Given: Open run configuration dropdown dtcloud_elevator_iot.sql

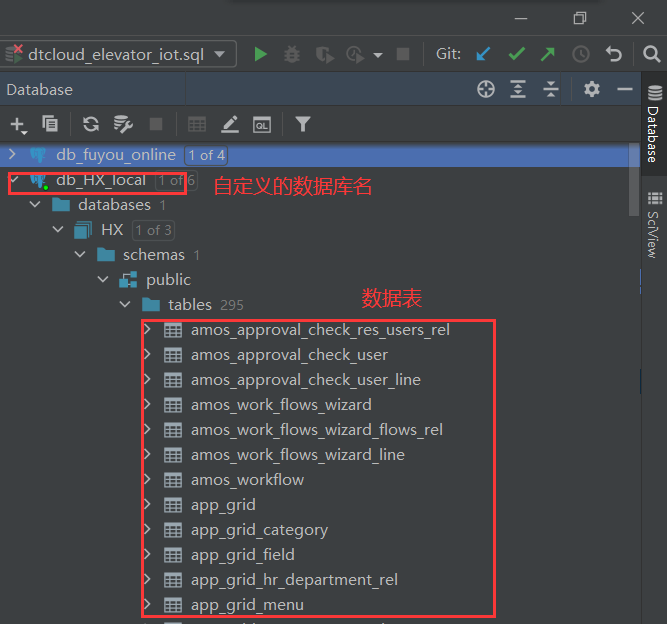Looking at the screenshot, I should [x=118, y=54].
